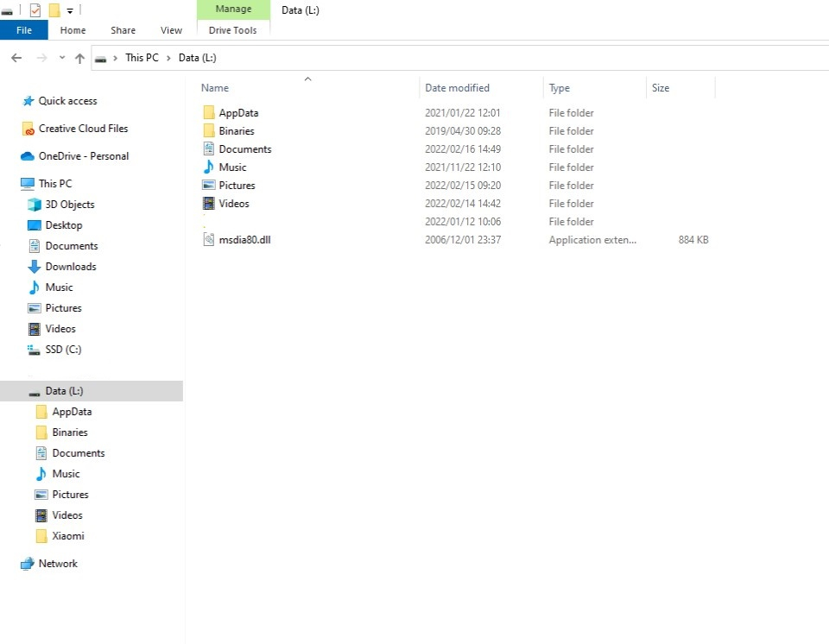
Task: Select Data (L:) in navigation pane
Action: tap(92, 391)
